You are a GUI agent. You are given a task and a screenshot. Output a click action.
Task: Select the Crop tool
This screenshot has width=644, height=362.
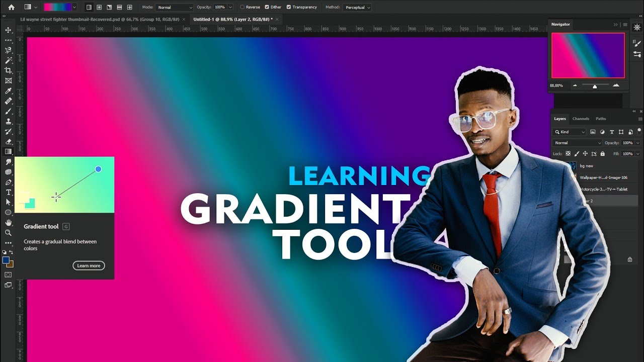pos(8,70)
